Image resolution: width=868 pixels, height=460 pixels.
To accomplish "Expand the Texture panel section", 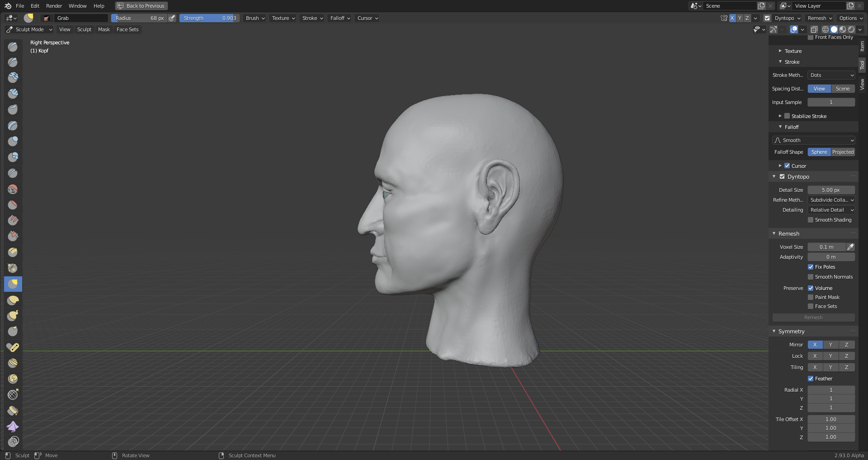I will [793, 51].
